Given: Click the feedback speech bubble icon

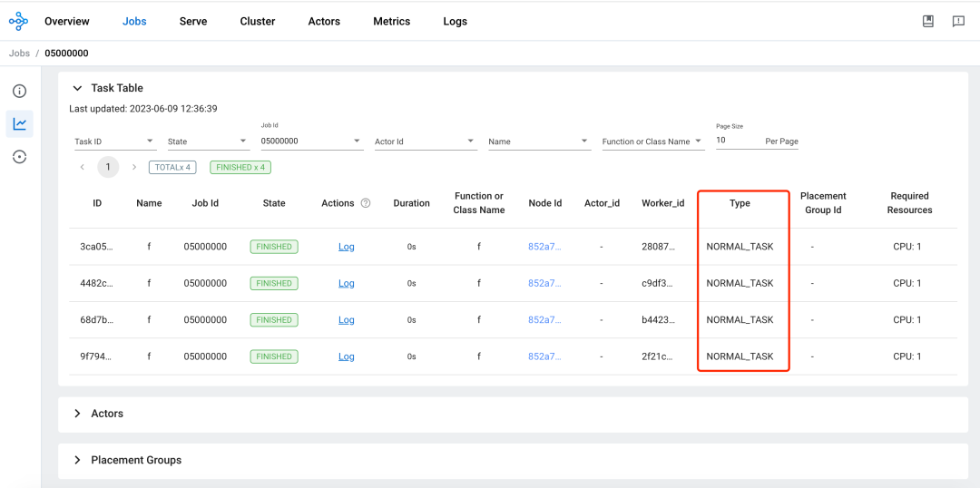Looking at the screenshot, I should pyautogui.click(x=958, y=21).
